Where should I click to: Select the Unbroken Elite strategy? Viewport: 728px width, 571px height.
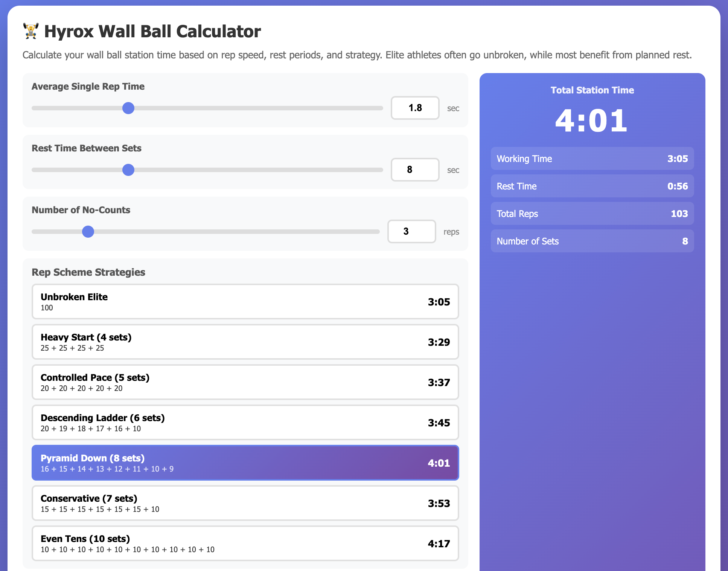coord(245,301)
